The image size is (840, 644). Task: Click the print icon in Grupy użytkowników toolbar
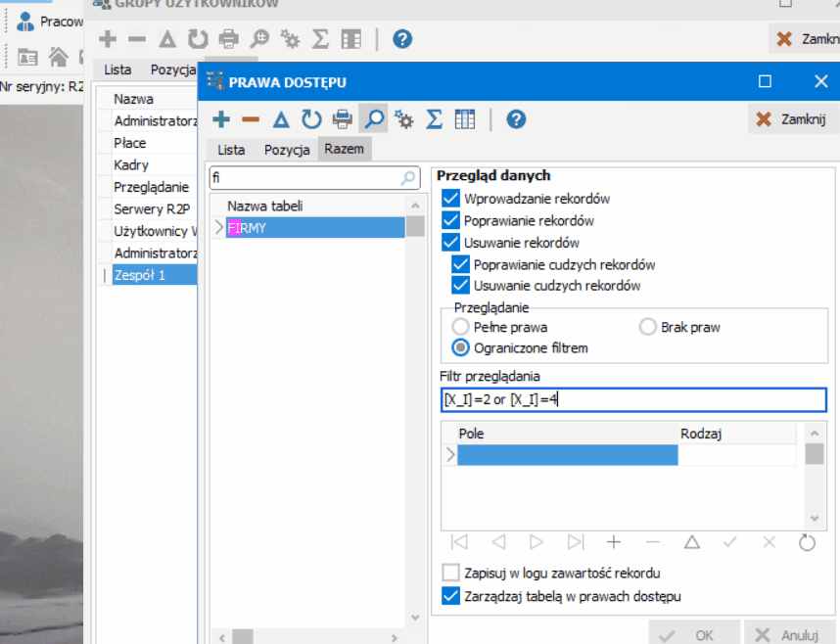(x=229, y=39)
